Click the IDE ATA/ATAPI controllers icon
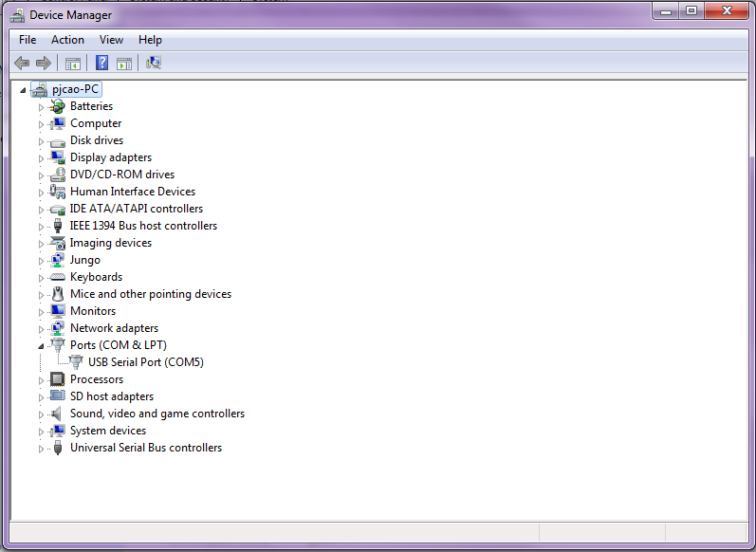The height and width of the screenshot is (552, 756). 57,210
